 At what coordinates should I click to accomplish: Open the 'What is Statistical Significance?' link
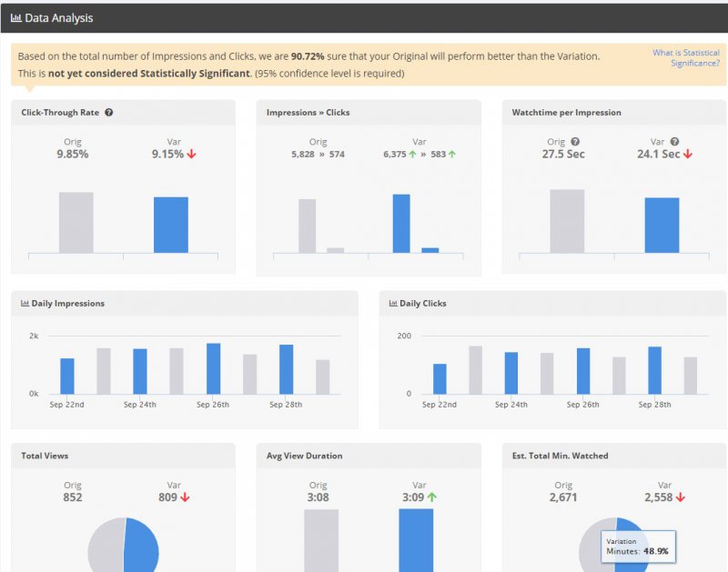coord(685,58)
